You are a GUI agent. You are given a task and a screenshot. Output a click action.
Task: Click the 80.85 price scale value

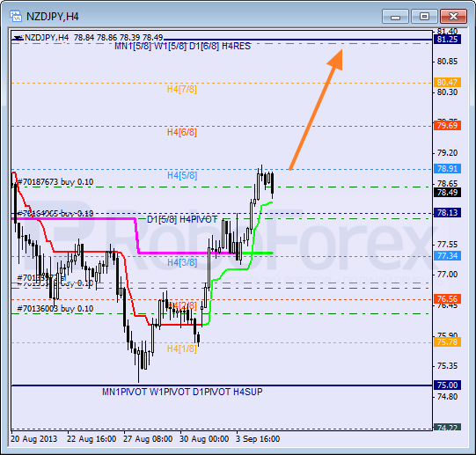click(x=447, y=62)
